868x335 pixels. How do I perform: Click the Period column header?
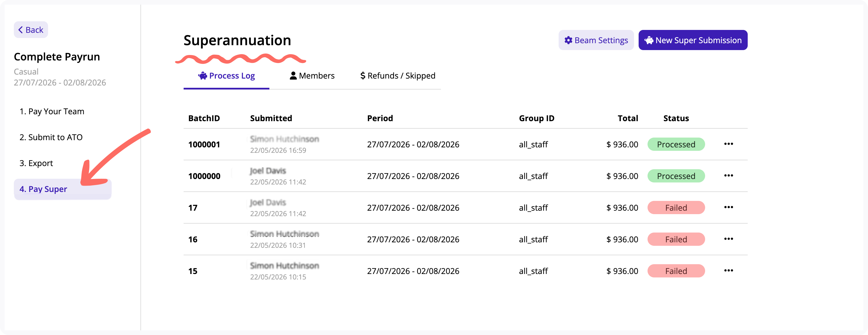[380, 118]
